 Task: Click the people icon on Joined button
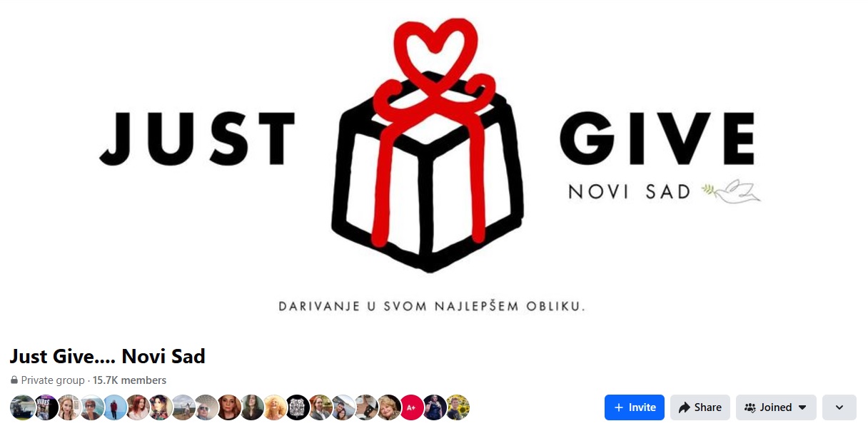[x=750, y=407]
